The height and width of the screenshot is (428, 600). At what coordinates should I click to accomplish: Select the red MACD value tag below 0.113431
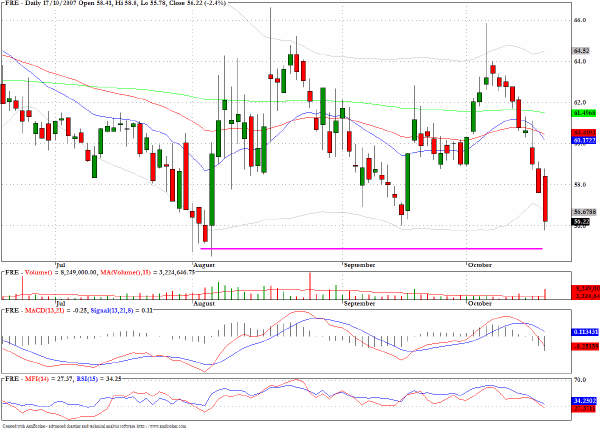pos(585,346)
